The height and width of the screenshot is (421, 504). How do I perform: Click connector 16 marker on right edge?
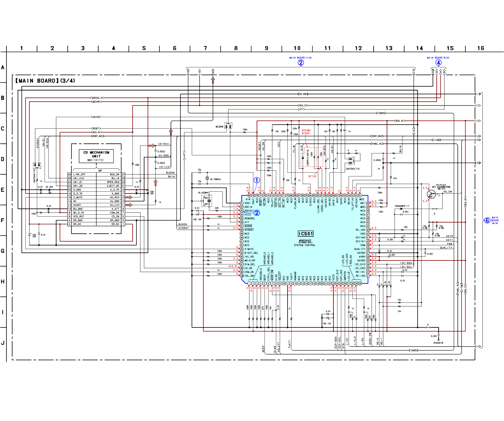point(478,163)
